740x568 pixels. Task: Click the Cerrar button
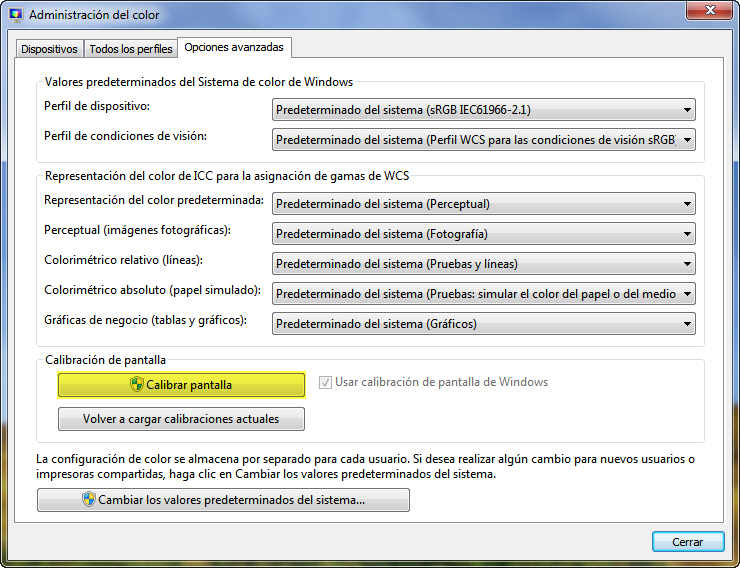(x=688, y=542)
